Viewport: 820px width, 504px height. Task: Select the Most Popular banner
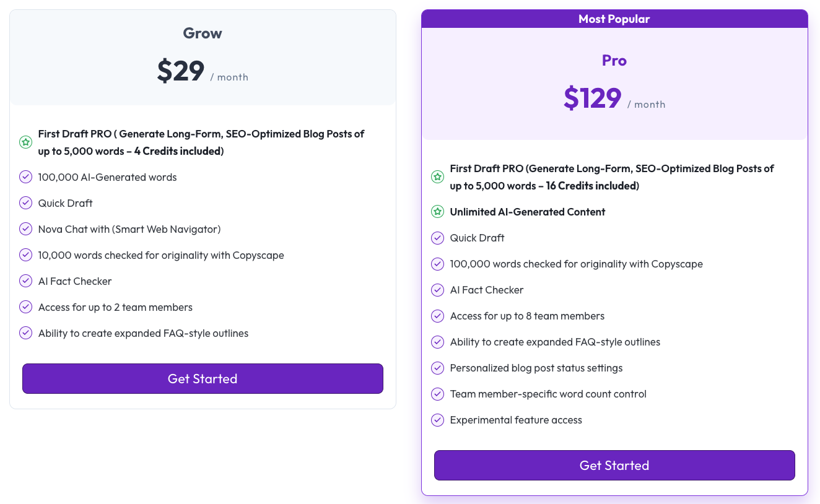[x=614, y=19]
